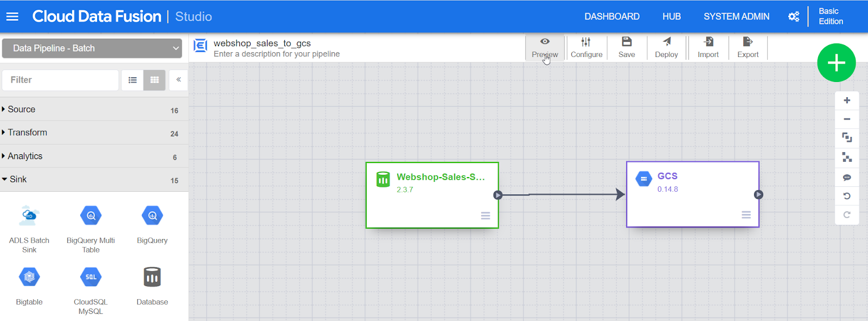
Task: Expand the Source plugin section
Action: coord(94,109)
